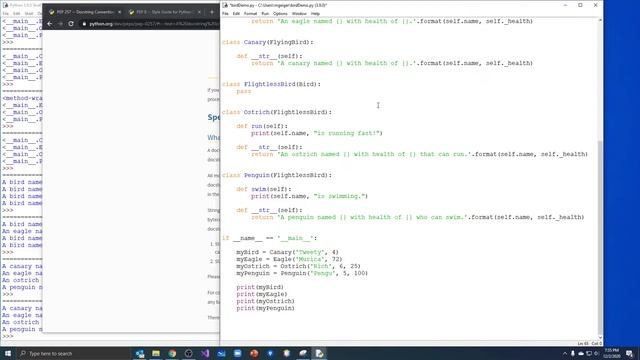Open the Run menu in the editor

265,13
